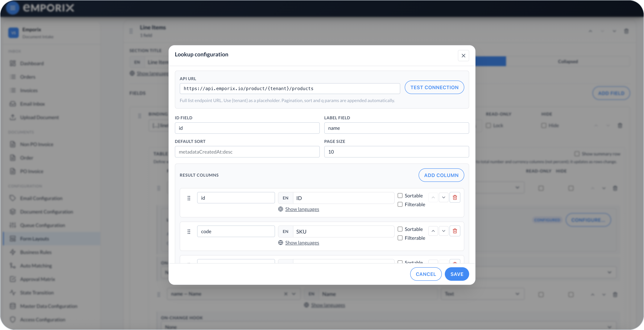Click the Add Column button

pyautogui.click(x=441, y=175)
